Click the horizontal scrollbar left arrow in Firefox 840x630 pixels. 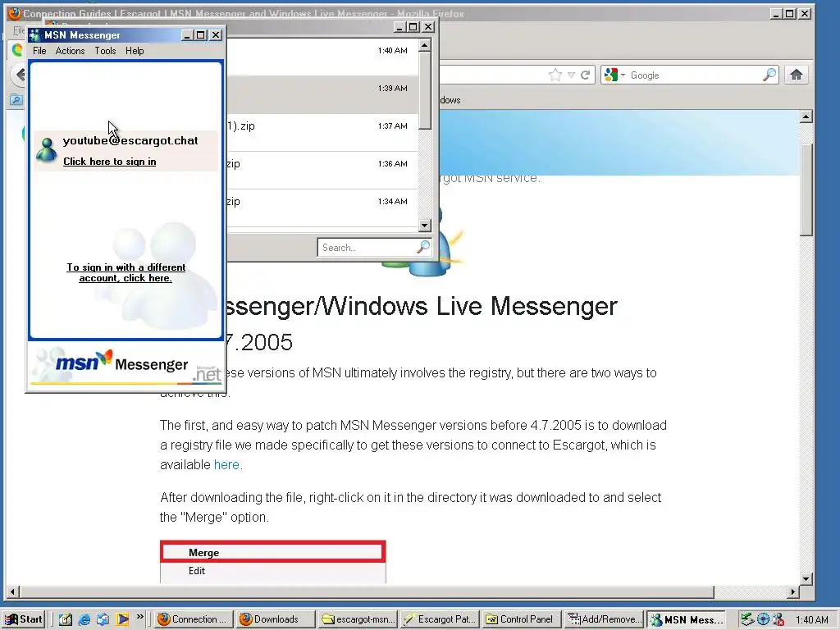[x=13, y=592]
